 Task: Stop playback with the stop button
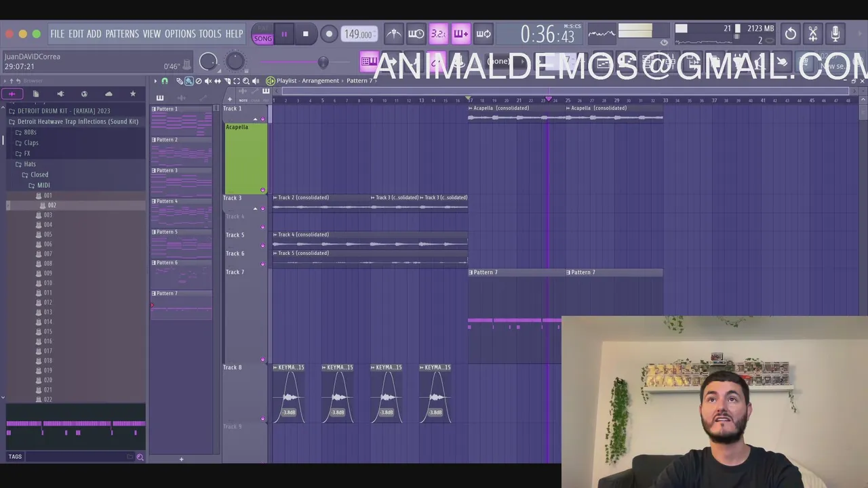pyautogui.click(x=306, y=34)
